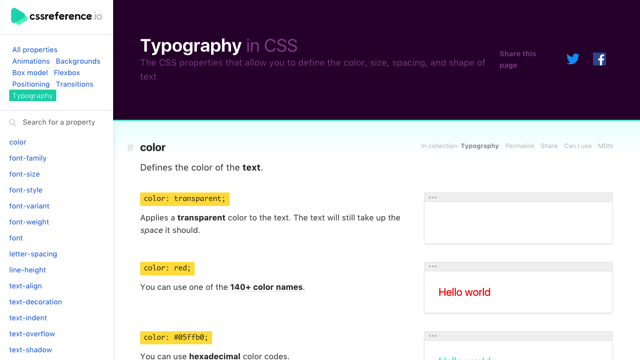Click the Typography in CSS page title
This screenshot has height=360, width=640.
[219, 45]
